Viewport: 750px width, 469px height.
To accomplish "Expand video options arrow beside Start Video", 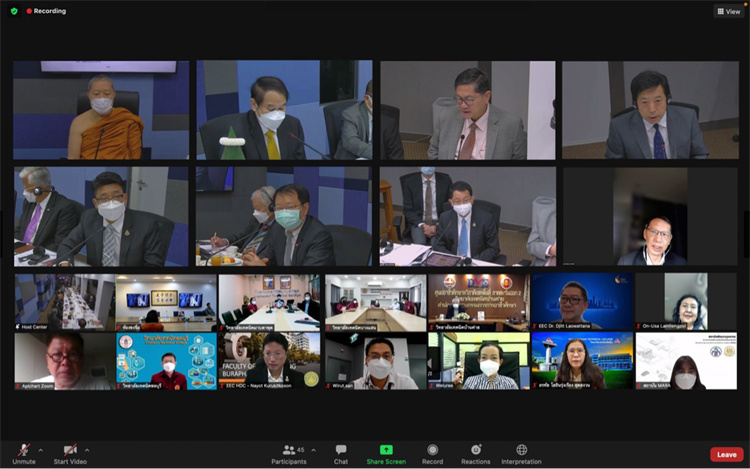I will (87, 450).
